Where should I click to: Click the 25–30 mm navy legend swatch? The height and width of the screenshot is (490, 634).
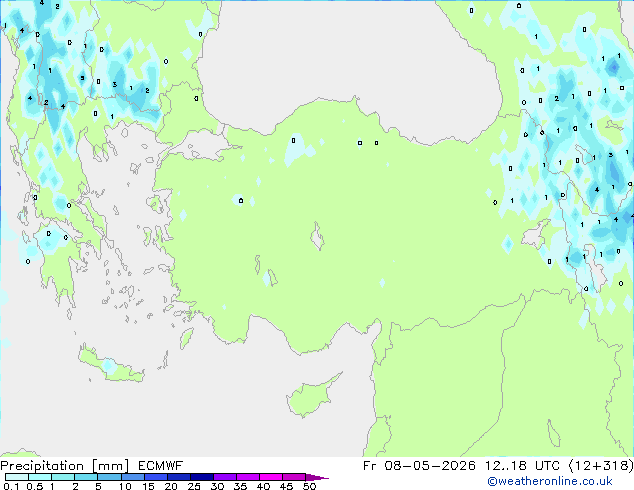(202, 477)
